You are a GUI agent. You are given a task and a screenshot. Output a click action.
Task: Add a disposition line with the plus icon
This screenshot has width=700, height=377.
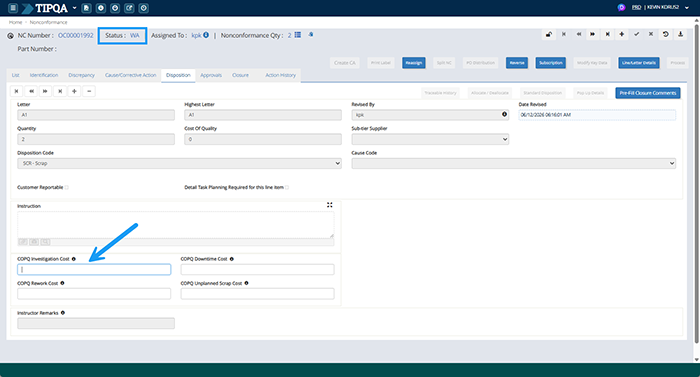(75, 91)
